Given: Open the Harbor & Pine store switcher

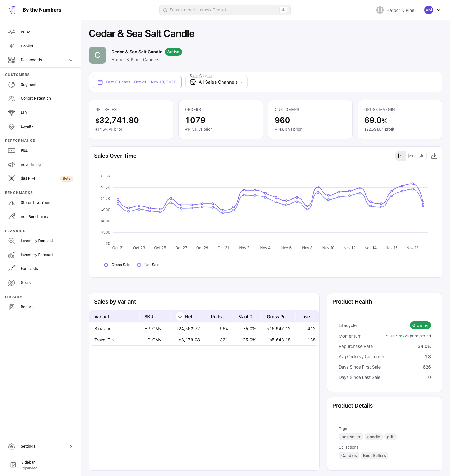Looking at the screenshot, I should click(x=395, y=10).
